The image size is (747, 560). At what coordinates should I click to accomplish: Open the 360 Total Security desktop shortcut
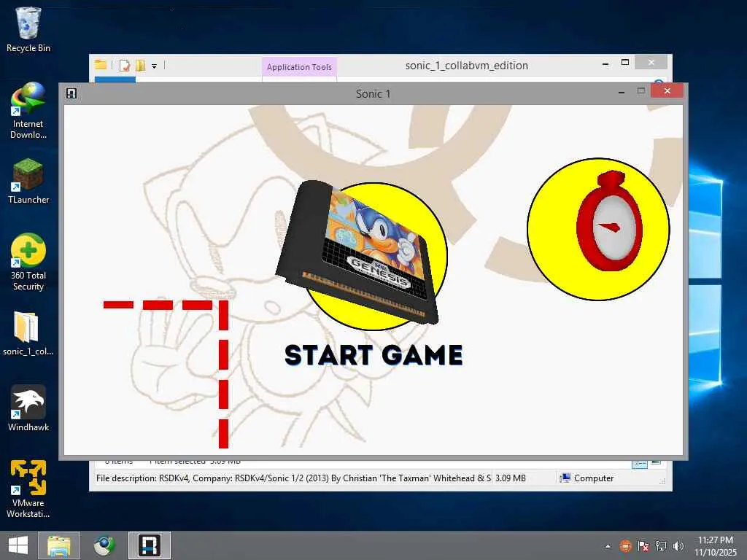pyautogui.click(x=28, y=262)
